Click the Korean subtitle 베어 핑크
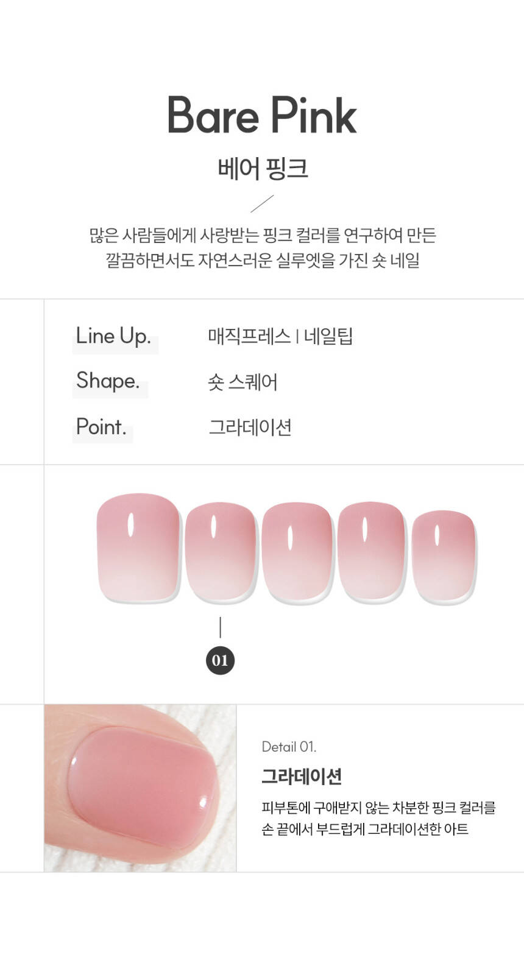524x980 pixels. click(x=263, y=167)
